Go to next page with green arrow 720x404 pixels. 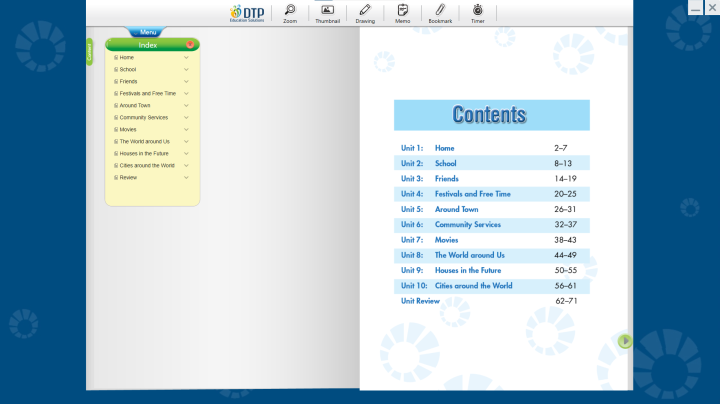tap(625, 341)
